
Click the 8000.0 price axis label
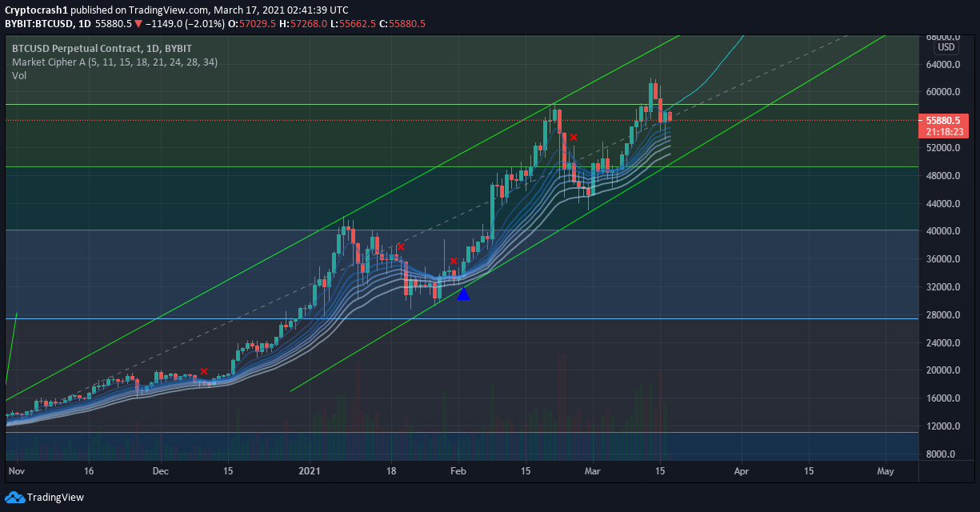coord(942,454)
